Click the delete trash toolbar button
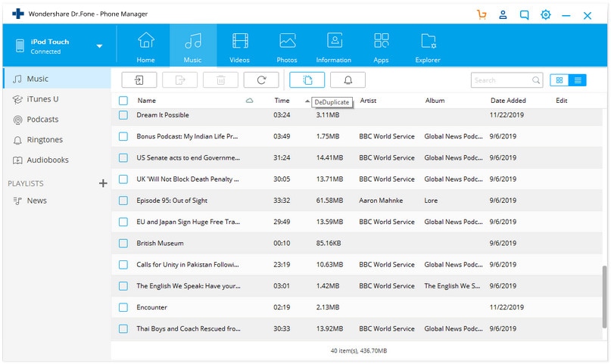 pos(221,80)
